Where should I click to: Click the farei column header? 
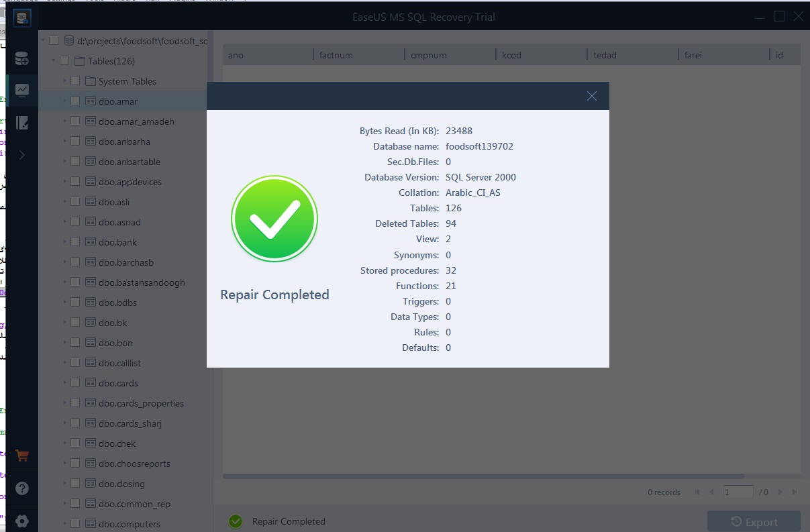[724, 55]
